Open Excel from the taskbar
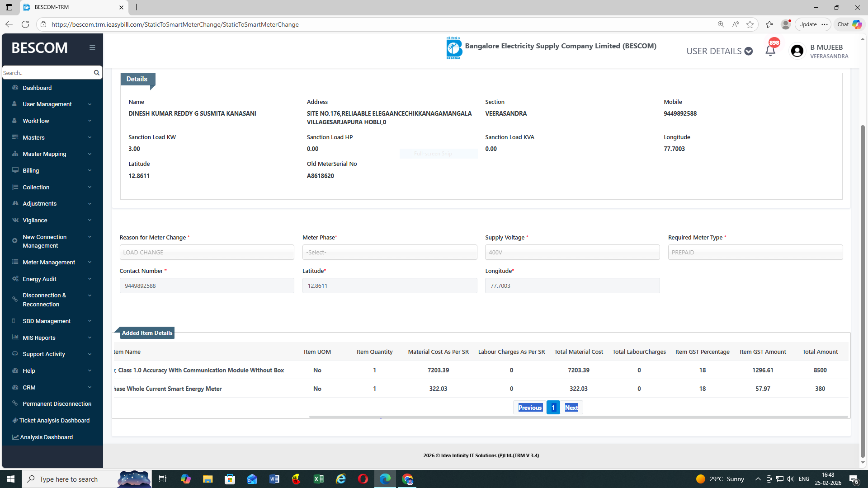 click(319, 479)
